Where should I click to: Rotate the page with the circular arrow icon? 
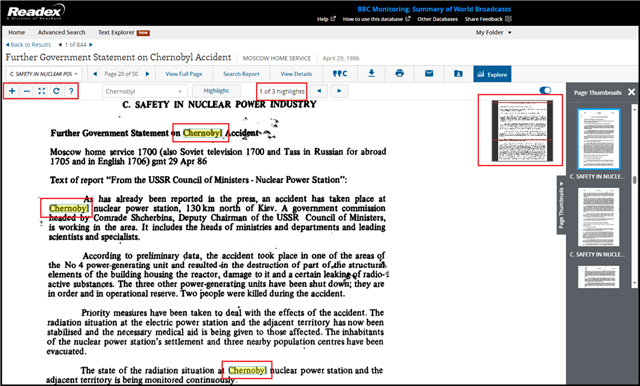pos(56,91)
